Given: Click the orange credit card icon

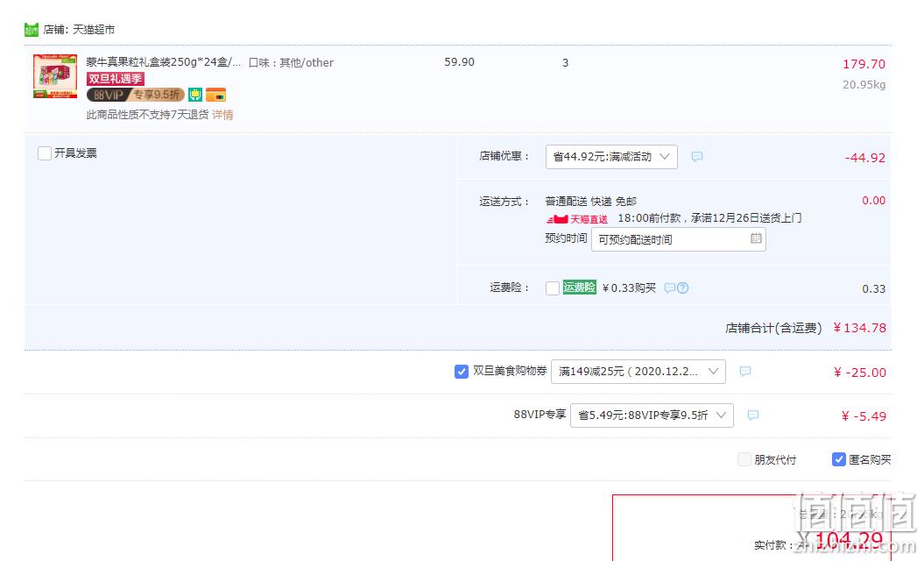Looking at the screenshot, I should pyautogui.click(x=215, y=95).
